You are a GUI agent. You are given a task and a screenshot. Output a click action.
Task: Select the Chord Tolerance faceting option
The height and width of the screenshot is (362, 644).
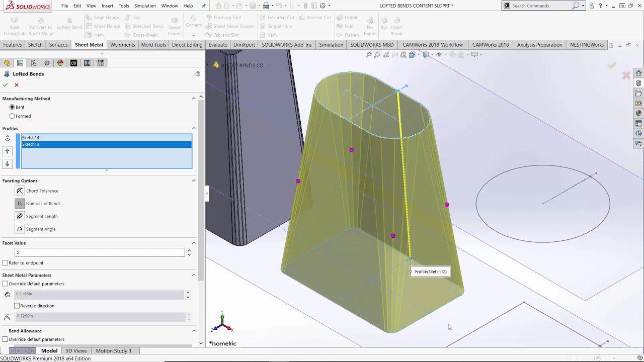pos(20,191)
